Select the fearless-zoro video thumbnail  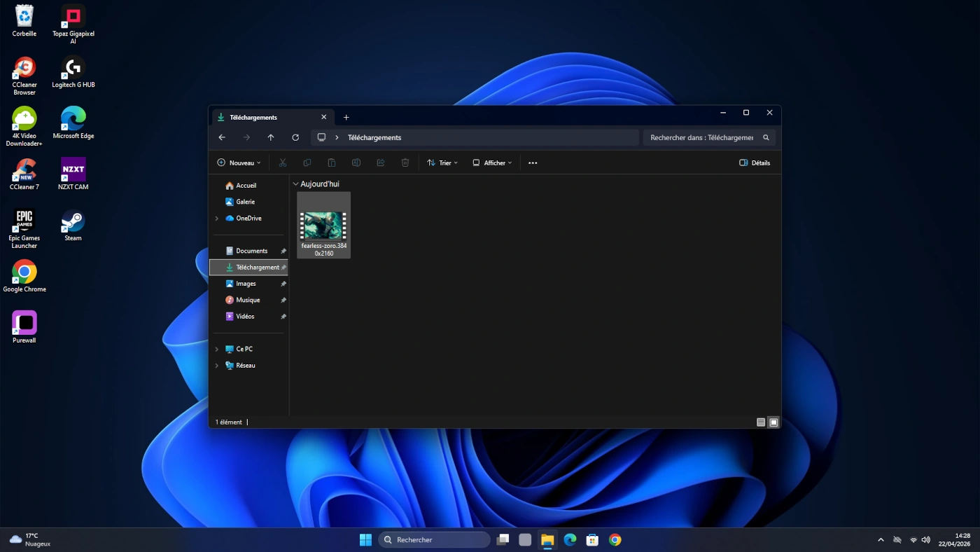tap(323, 226)
